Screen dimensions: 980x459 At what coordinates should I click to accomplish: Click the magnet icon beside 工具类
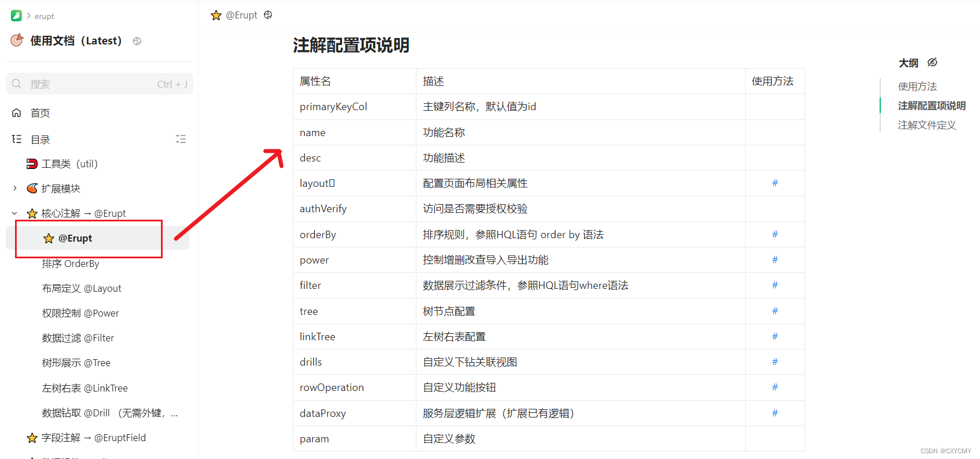point(32,164)
